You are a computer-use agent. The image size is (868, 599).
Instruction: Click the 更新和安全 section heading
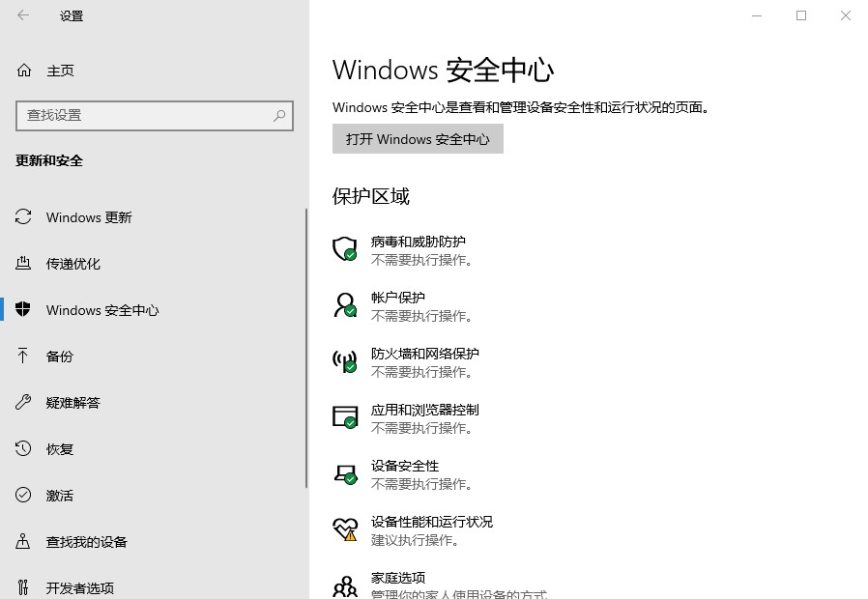49,161
